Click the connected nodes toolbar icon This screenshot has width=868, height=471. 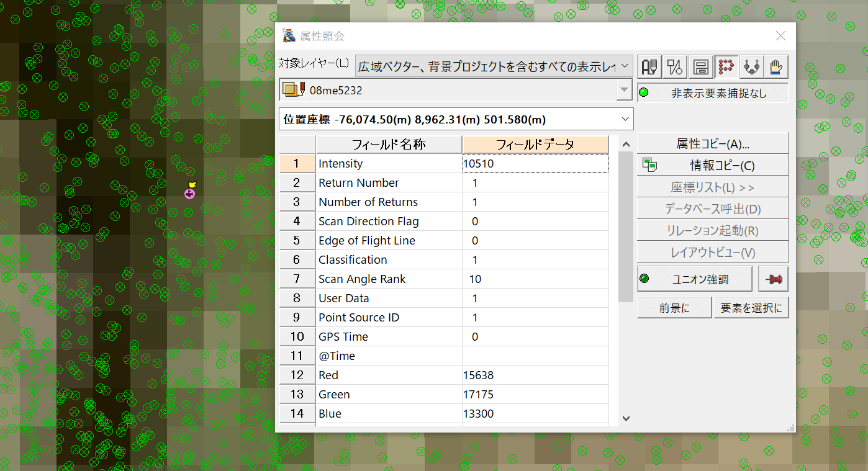[752, 66]
